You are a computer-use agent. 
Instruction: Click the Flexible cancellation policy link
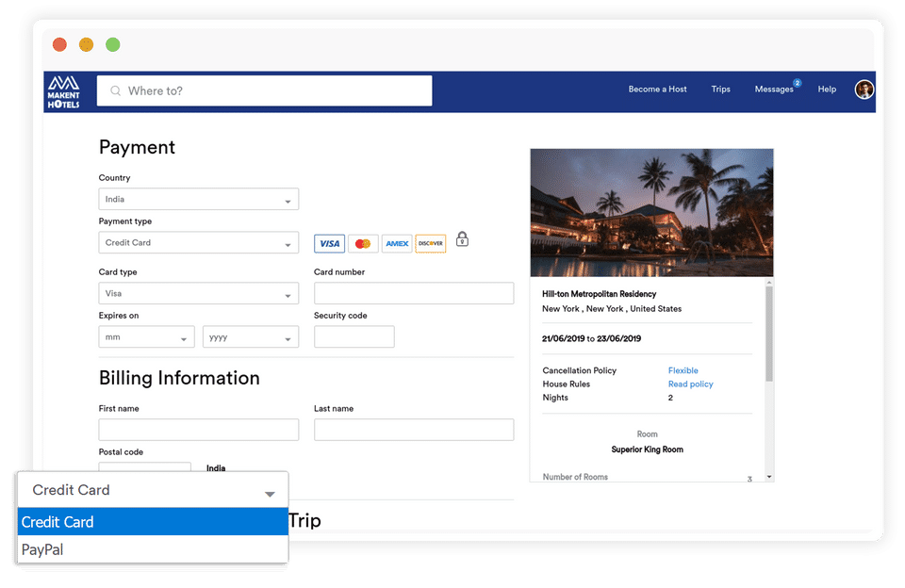pos(683,370)
